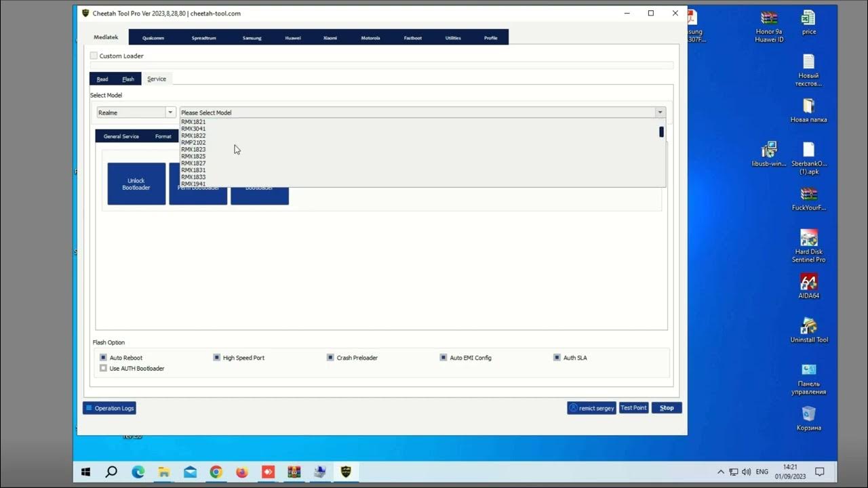Switch to the Xiaomi tab

tap(330, 38)
